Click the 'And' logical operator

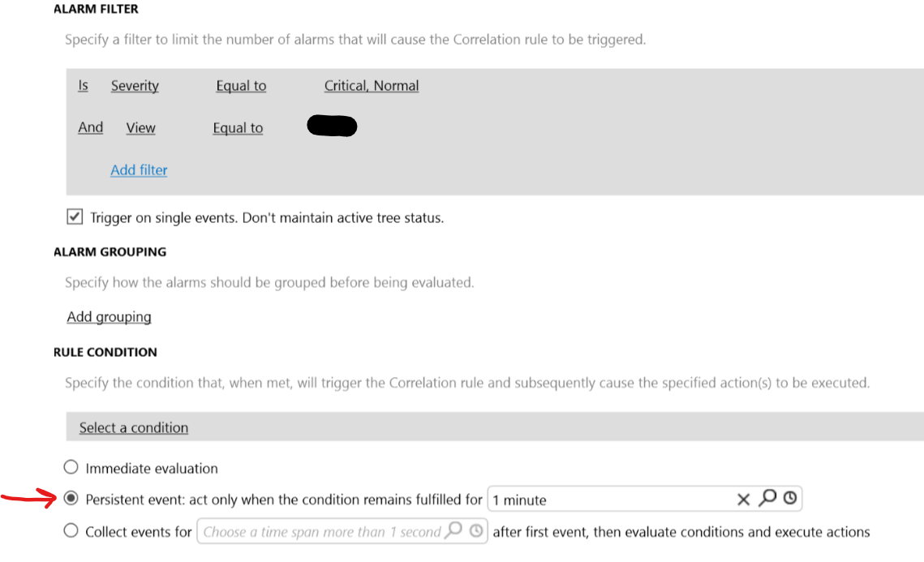[91, 127]
